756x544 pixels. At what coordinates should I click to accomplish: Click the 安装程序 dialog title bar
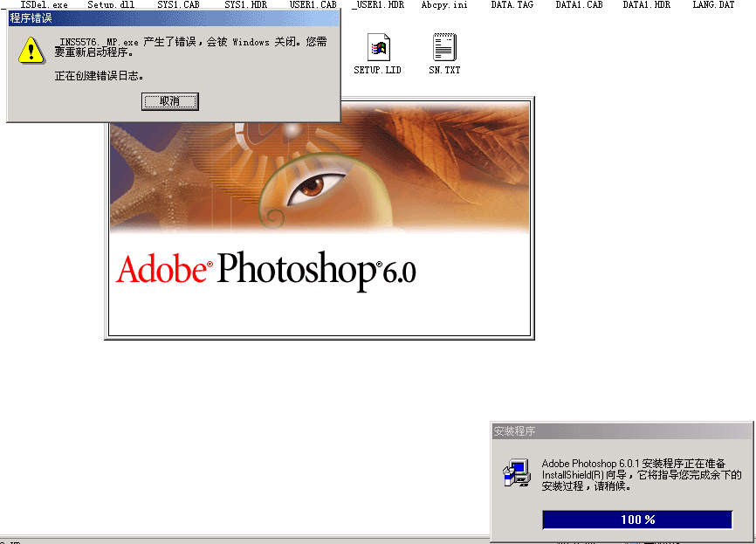[622, 430]
